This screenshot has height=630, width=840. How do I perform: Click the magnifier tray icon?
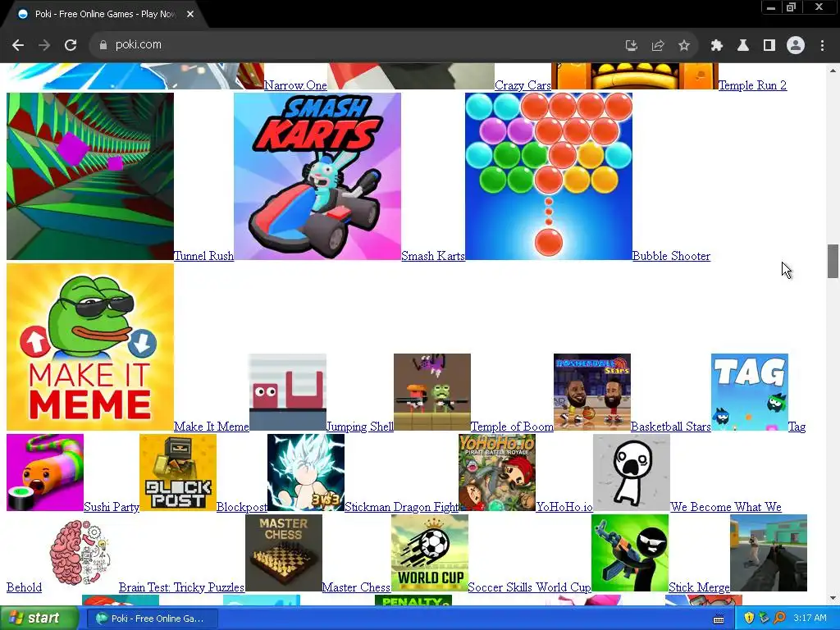779,619
